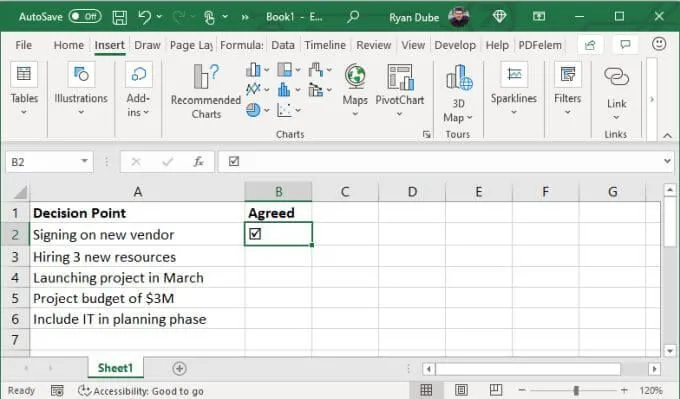Click horizontal scrollbar right arrow

654,369
